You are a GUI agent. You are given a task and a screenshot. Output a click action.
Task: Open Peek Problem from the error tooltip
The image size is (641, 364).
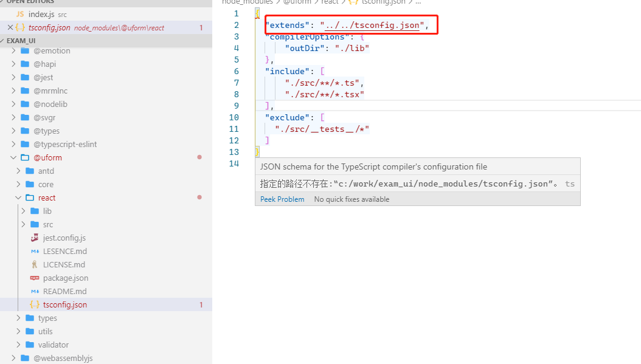coord(282,199)
